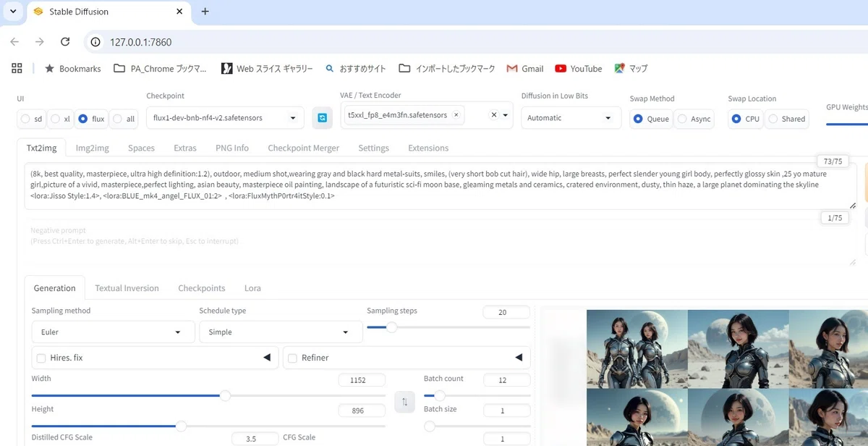Image resolution: width=868 pixels, height=446 pixels.
Task: Open the Schedule type dropdown
Action: pyautogui.click(x=281, y=332)
